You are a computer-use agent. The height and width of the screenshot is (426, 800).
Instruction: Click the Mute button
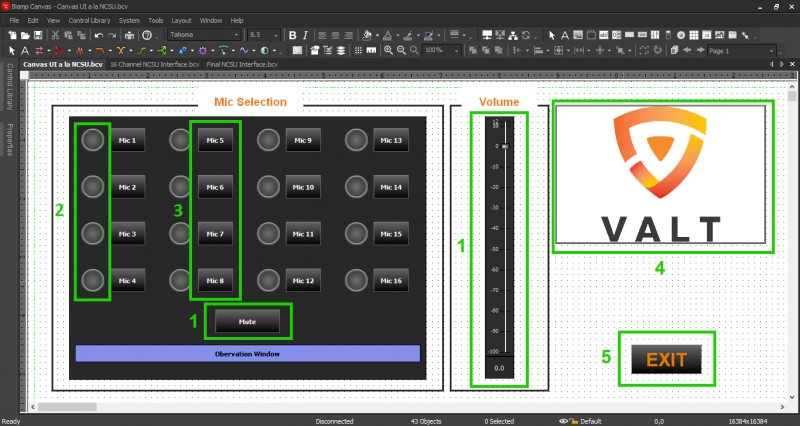coord(247,321)
